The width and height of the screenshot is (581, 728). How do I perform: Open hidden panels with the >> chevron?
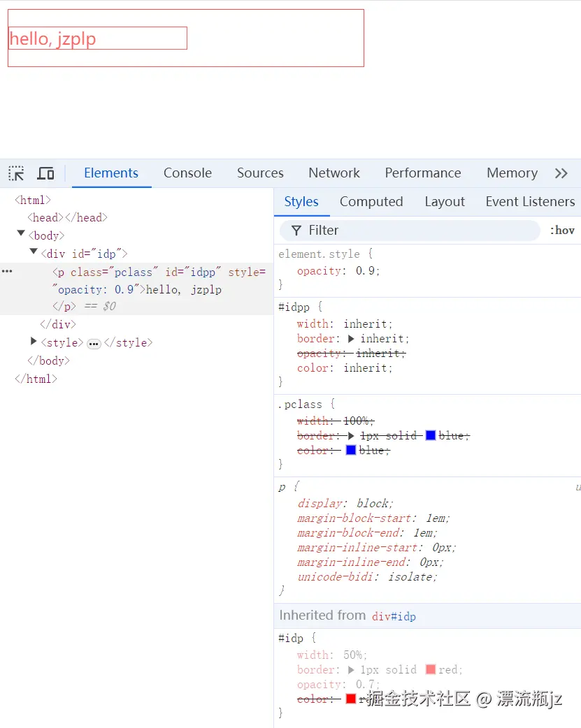pyautogui.click(x=561, y=173)
